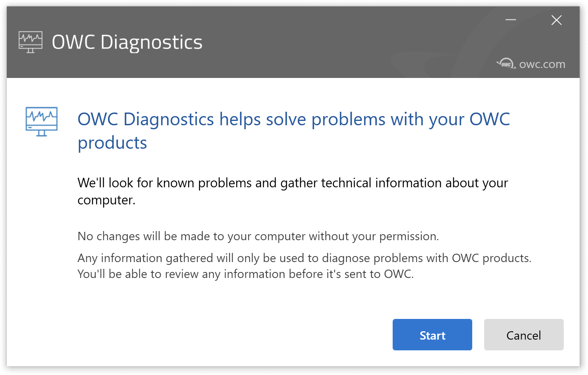Viewport: 588px width, 375px height.
Task: Click the word 'computer.' ending the description
Action: click(106, 200)
